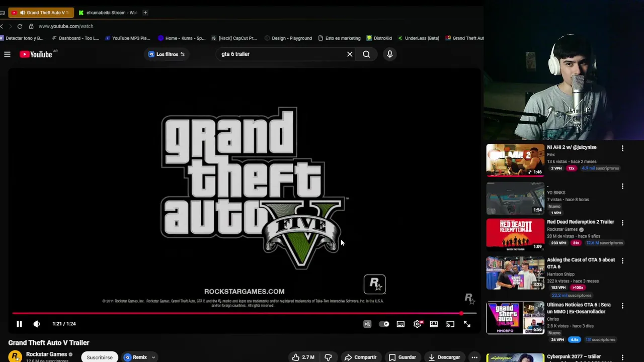Viewport: 644px width, 362px height.
Task: Click the search field with 'gta 6 trailer'
Action: point(281,54)
